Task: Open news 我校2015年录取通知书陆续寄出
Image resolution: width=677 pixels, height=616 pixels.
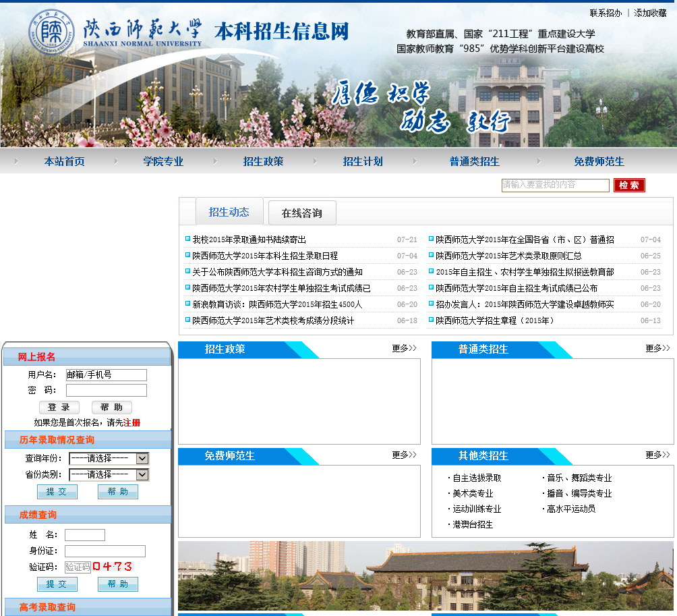Action: pyautogui.click(x=249, y=240)
